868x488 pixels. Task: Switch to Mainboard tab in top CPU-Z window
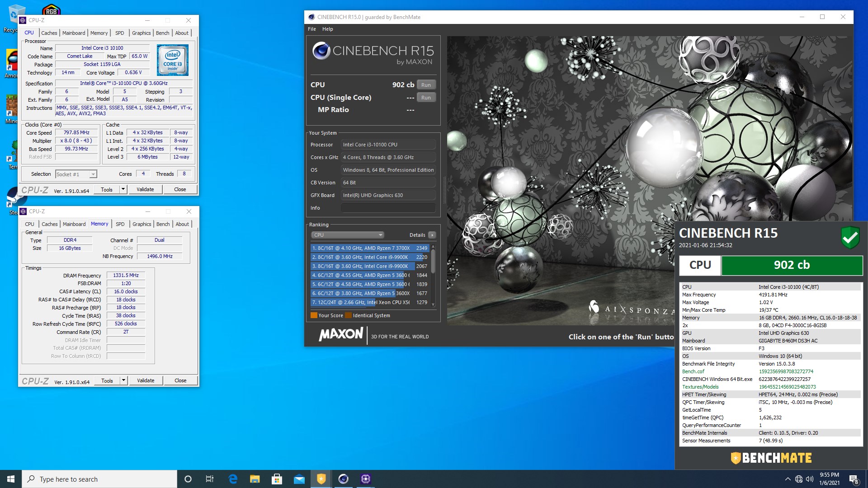[x=74, y=33]
